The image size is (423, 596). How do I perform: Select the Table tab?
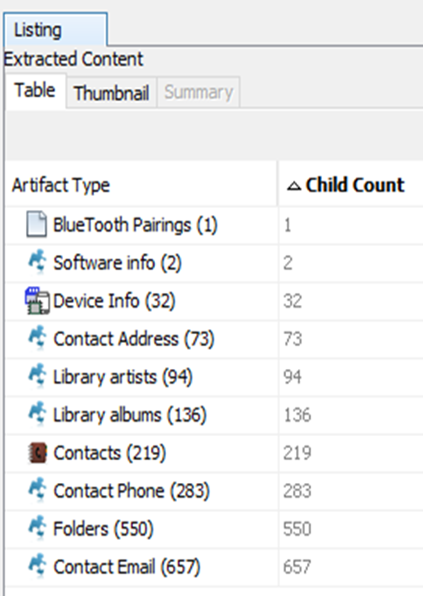point(35,90)
